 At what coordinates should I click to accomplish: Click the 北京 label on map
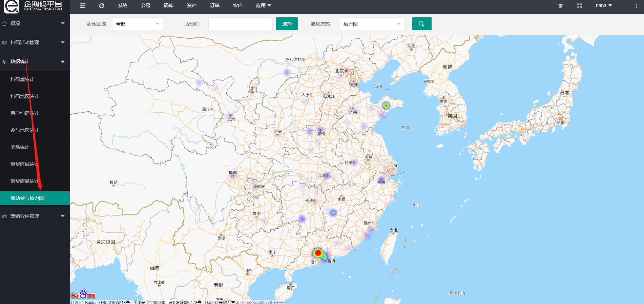tap(339, 71)
